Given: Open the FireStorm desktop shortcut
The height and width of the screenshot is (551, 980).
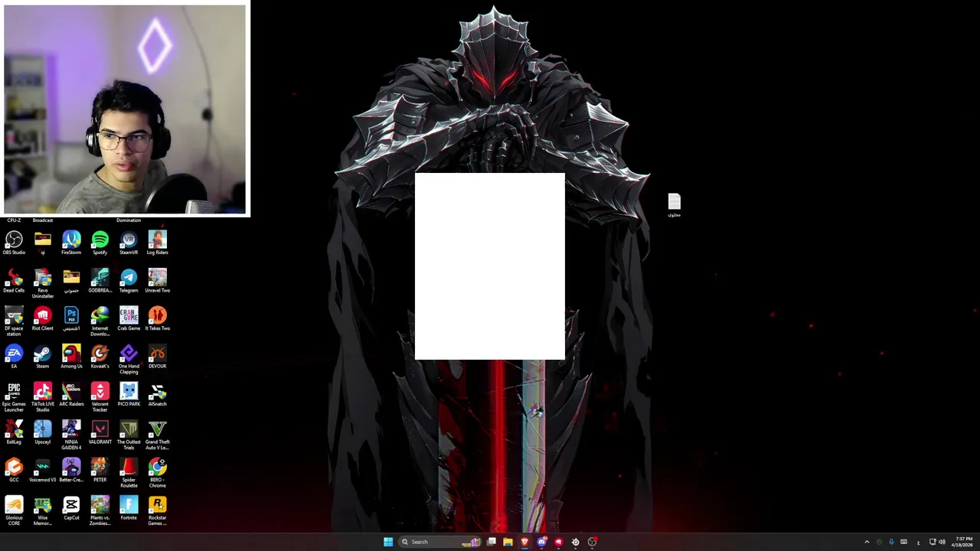Looking at the screenshot, I should (71, 243).
